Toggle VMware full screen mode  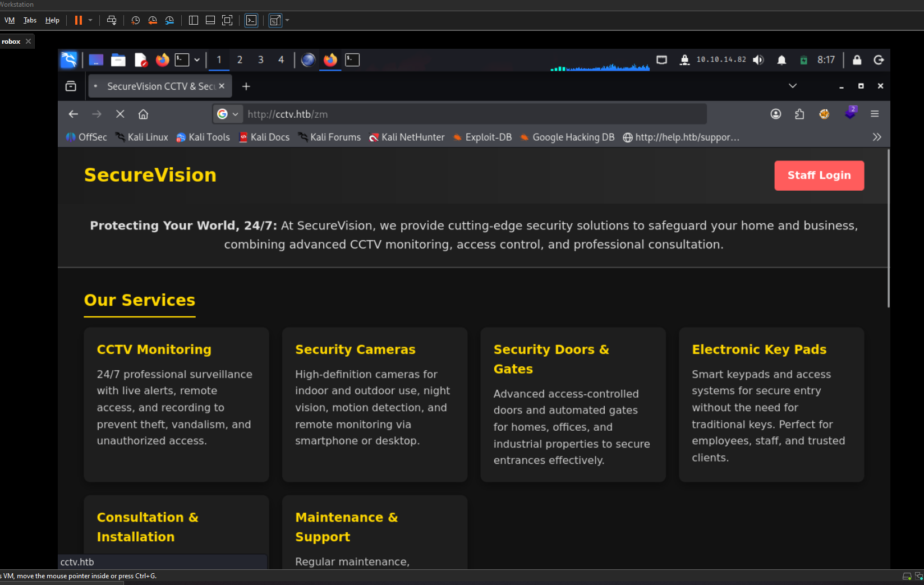pos(227,20)
